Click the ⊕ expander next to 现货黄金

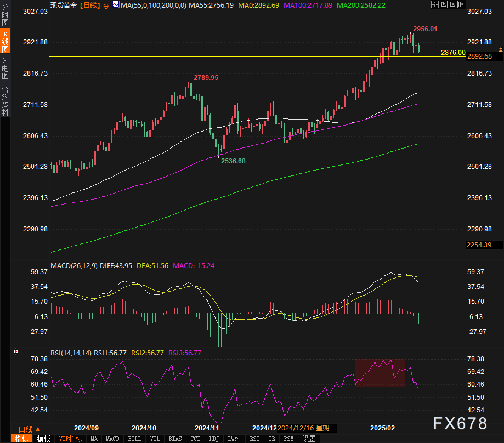click(105, 4)
